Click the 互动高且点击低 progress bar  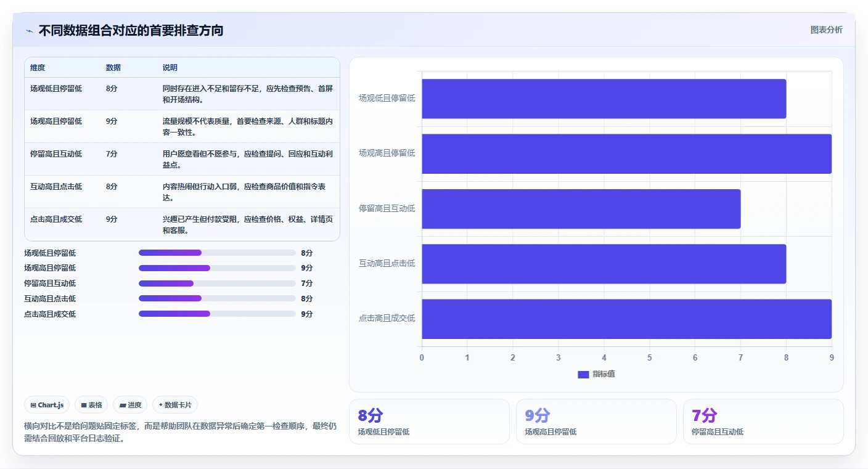tap(217, 299)
